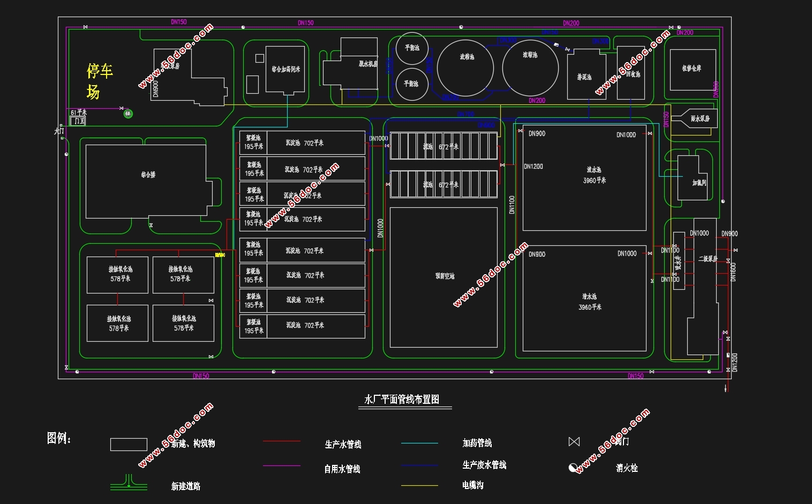Select the green new-road symbol in the legend
812x504 pixels.
point(129,482)
